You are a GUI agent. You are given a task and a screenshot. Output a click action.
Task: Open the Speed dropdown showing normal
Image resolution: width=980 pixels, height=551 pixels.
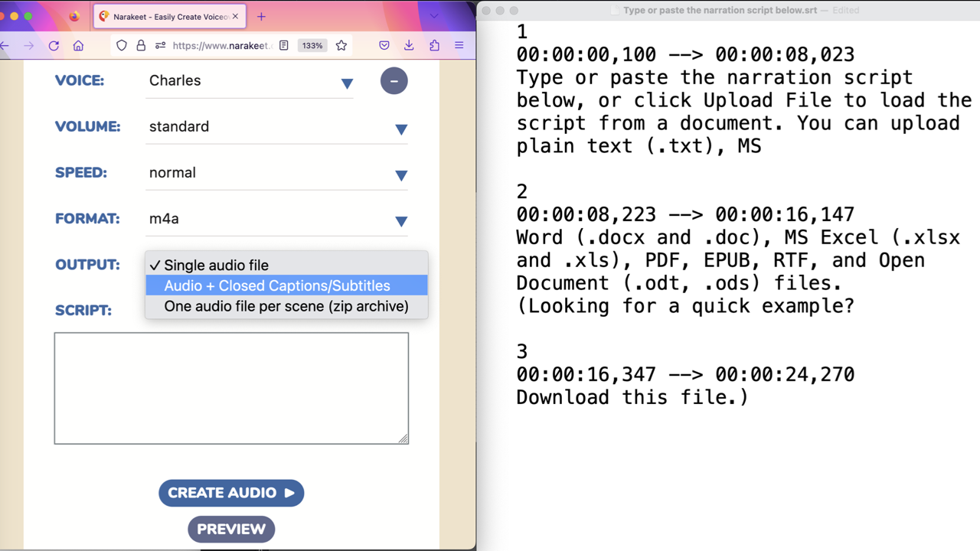(277, 173)
